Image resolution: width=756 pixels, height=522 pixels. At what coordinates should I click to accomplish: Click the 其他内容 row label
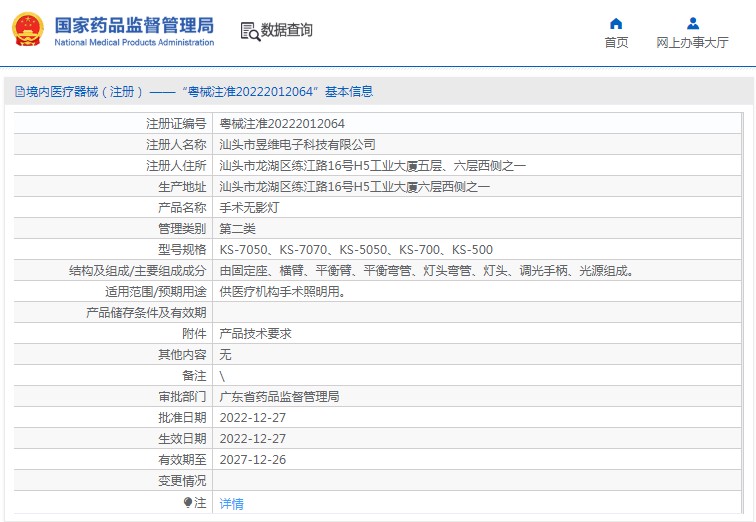click(x=182, y=355)
